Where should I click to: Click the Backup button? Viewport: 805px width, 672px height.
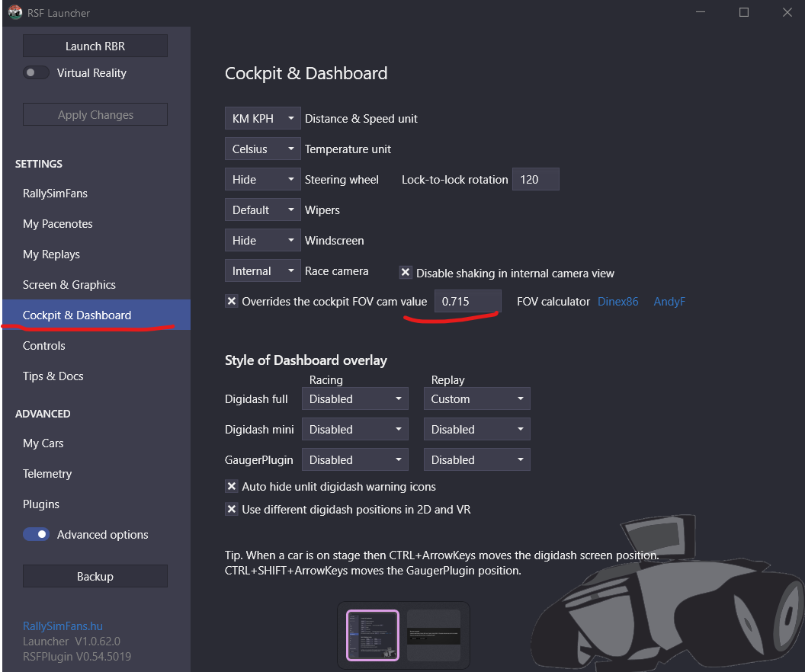click(x=95, y=577)
